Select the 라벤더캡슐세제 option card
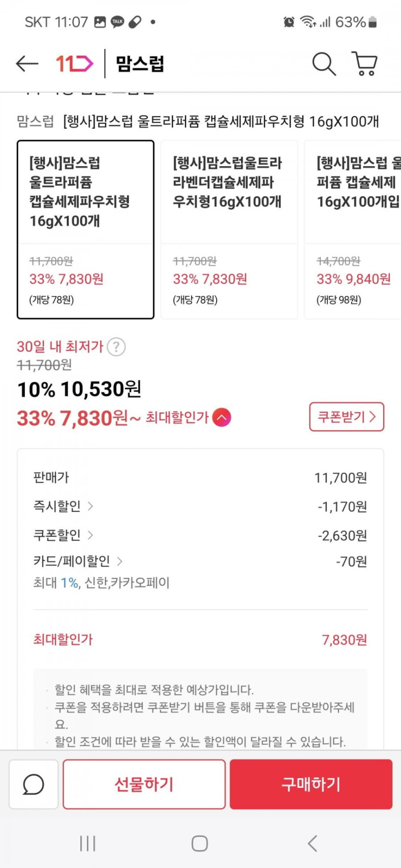 click(x=229, y=229)
